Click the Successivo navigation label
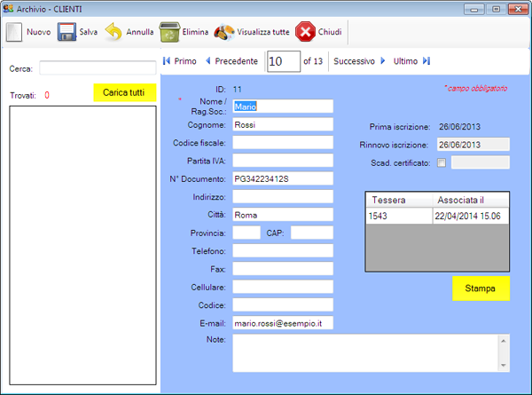The width and height of the screenshot is (532, 395). click(354, 61)
